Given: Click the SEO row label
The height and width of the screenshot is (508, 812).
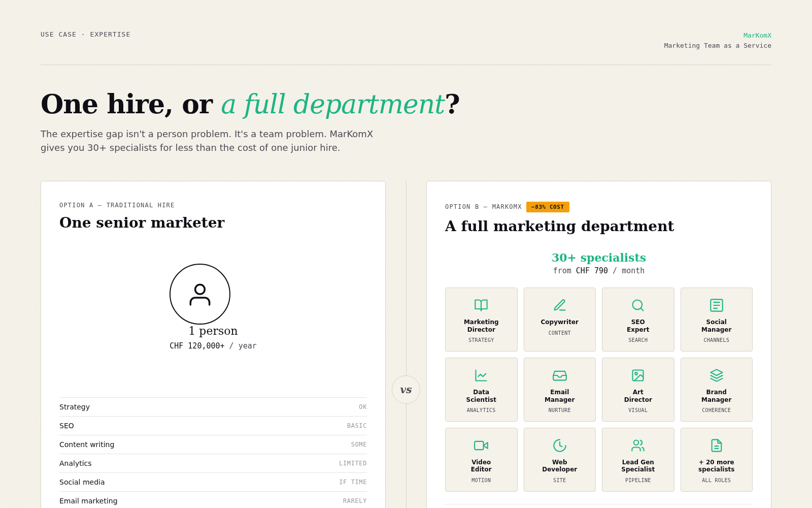Looking at the screenshot, I should tap(66, 426).
